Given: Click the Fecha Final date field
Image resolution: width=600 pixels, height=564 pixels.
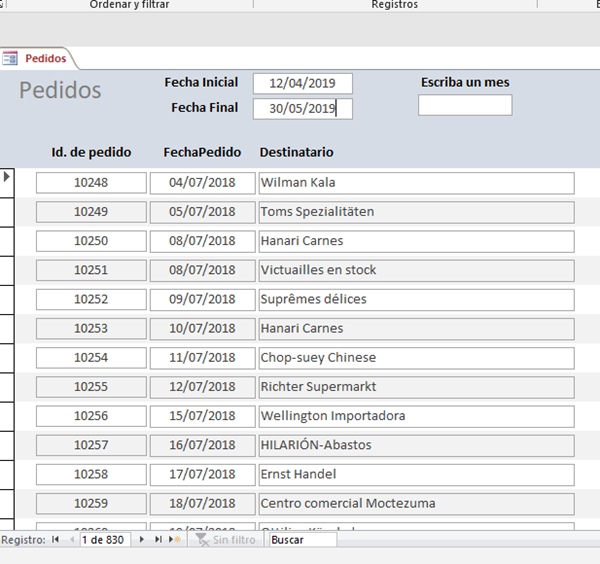Looking at the screenshot, I should (x=303, y=109).
